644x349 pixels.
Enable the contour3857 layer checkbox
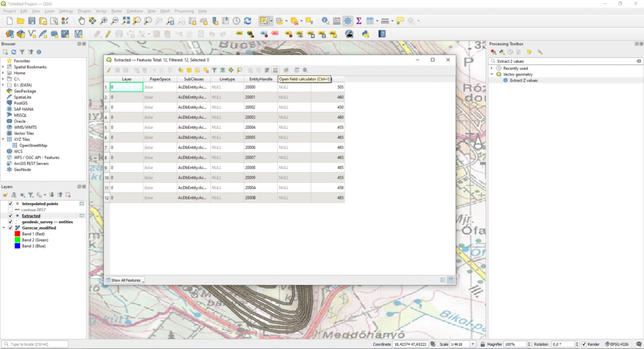tap(10, 210)
